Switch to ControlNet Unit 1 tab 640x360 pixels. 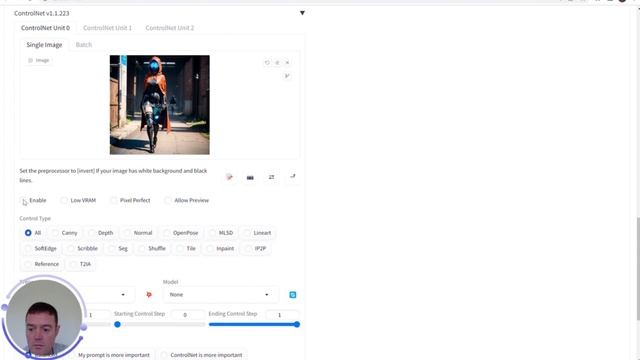[107, 28]
